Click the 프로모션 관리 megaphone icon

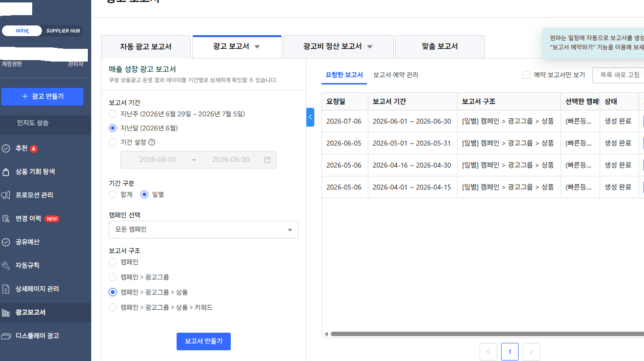coord(5,195)
